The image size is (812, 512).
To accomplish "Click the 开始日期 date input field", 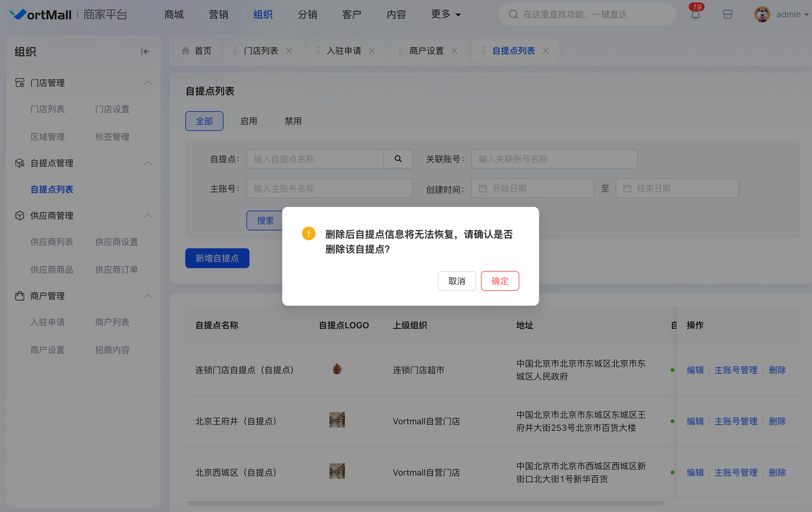I will click(533, 188).
